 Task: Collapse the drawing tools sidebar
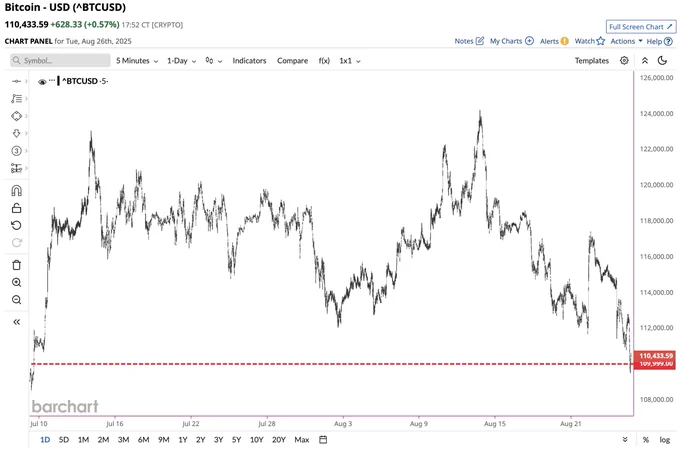tap(16, 322)
